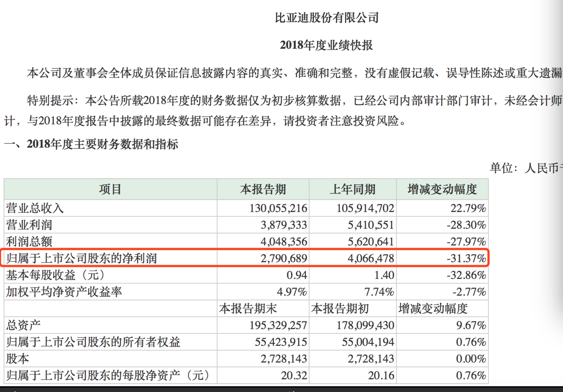563x392 pixels.
Task: Click the unit note 单位：人民币
Action: [526, 168]
